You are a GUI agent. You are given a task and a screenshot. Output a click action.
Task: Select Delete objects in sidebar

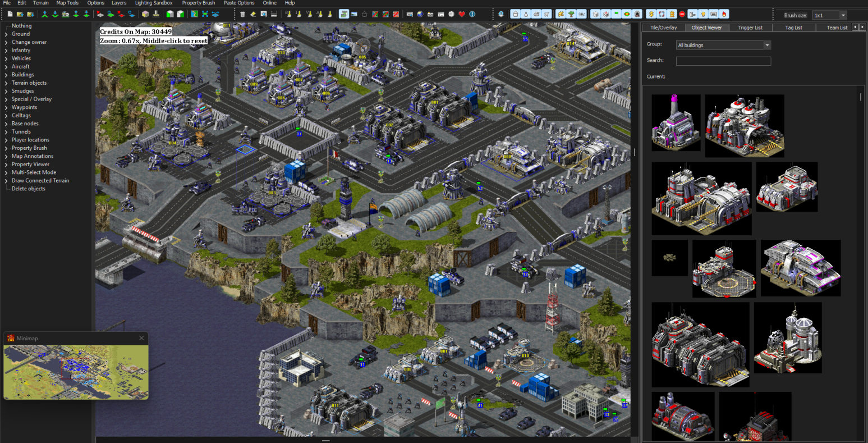coord(29,189)
